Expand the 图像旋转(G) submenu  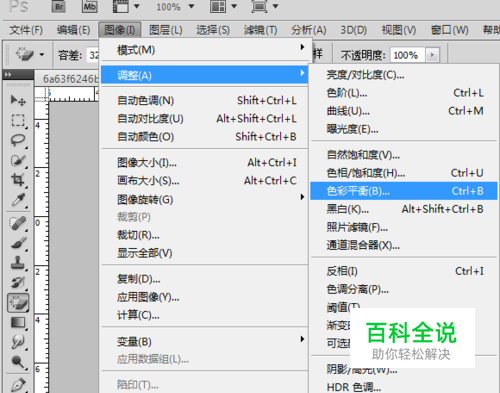pyautogui.click(x=204, y=199)
